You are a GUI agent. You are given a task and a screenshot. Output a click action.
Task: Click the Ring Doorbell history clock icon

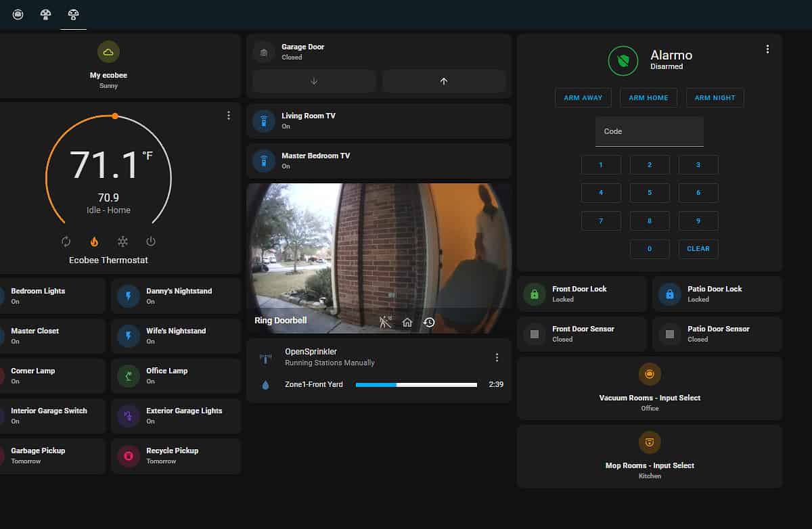tap(429, 322)
